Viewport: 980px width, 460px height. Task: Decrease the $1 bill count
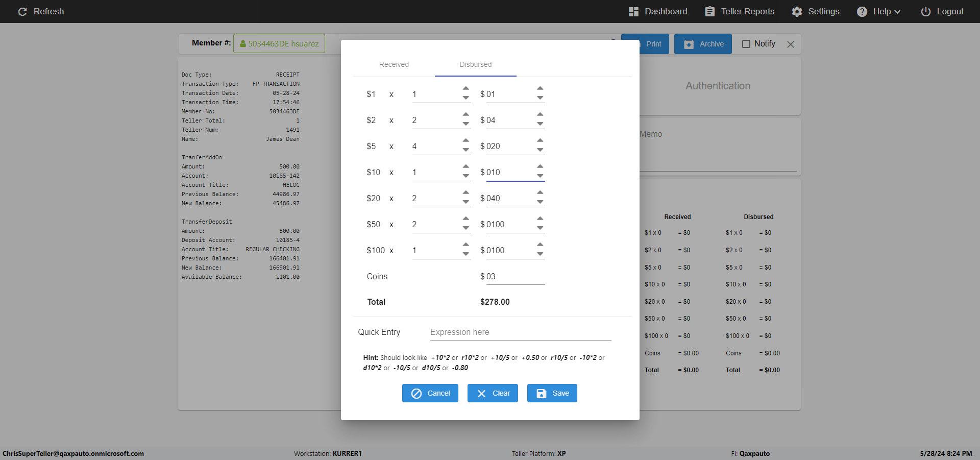coord(466,98)
